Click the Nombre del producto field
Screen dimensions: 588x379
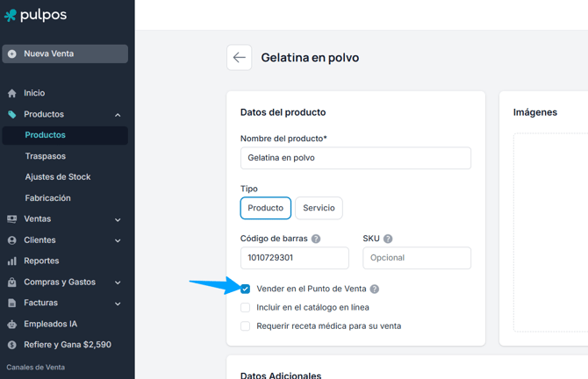(355, 158)
